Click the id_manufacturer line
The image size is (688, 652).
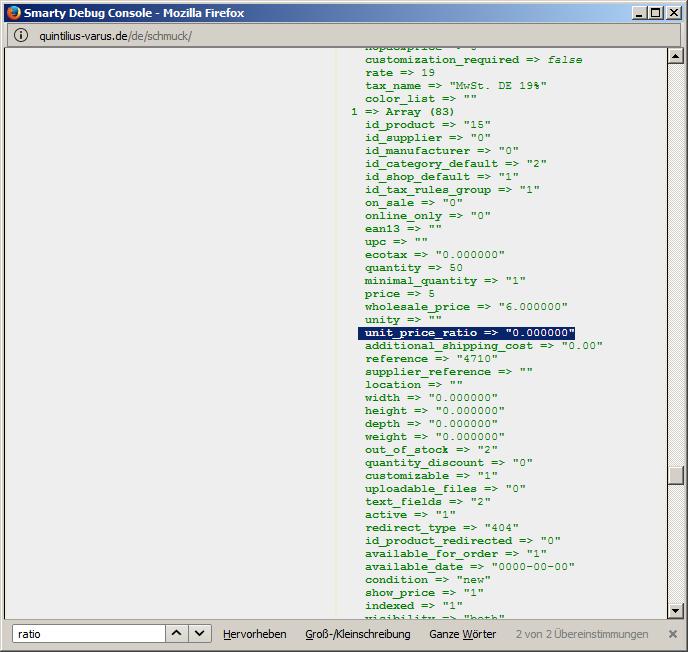pyautogui.click(x=442, y=151)
